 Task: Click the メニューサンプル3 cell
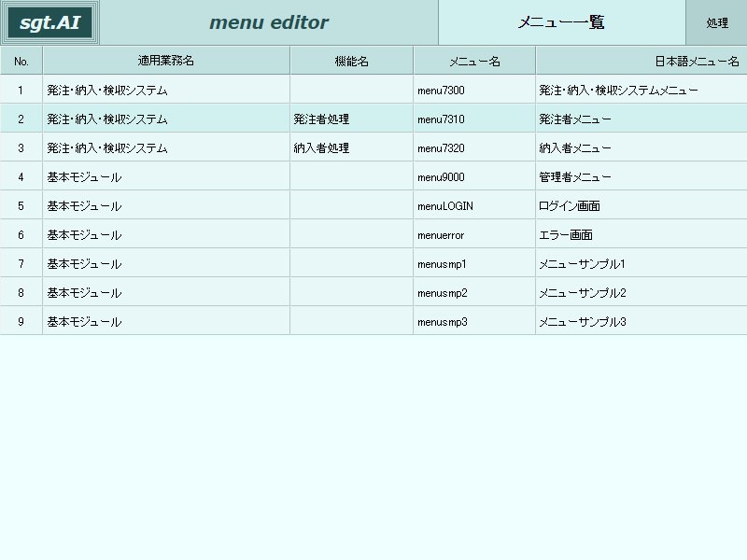coord(641,322)
